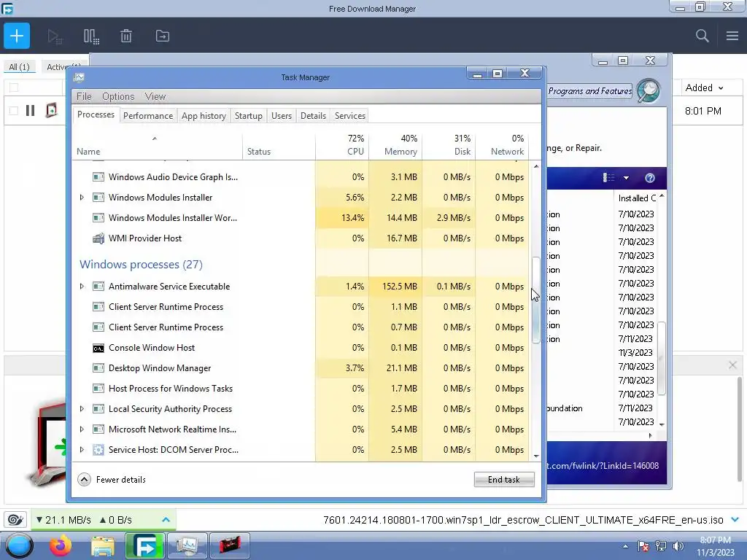This screenshot has width=747, height=560.
Task: Click the taskbar clock showing 8:07 PM
Action: point(715,546)
